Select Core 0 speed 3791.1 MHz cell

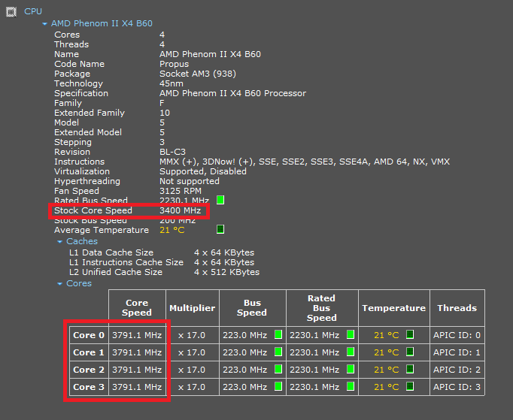(137, 335)
